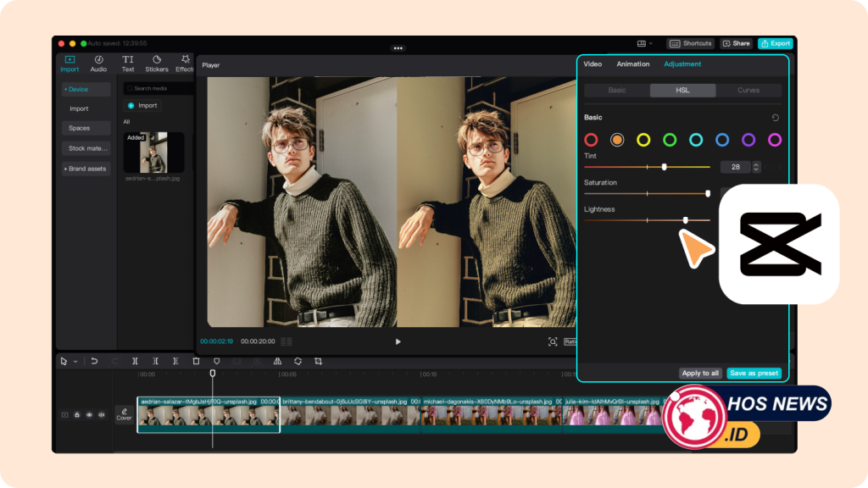Image resolution: width=868 pixels, height=488 pixels.
Task: Click the undo arrow in timeline toolbar
Action: (x=94, y=361)
